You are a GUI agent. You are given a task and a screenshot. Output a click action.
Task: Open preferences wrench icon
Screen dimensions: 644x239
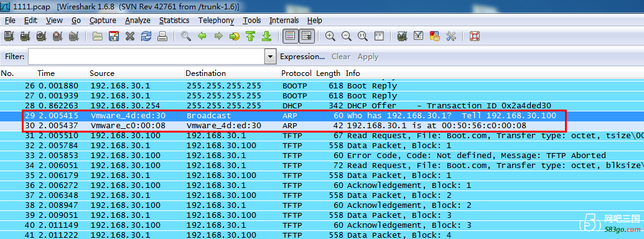click(x=451, y=36)
